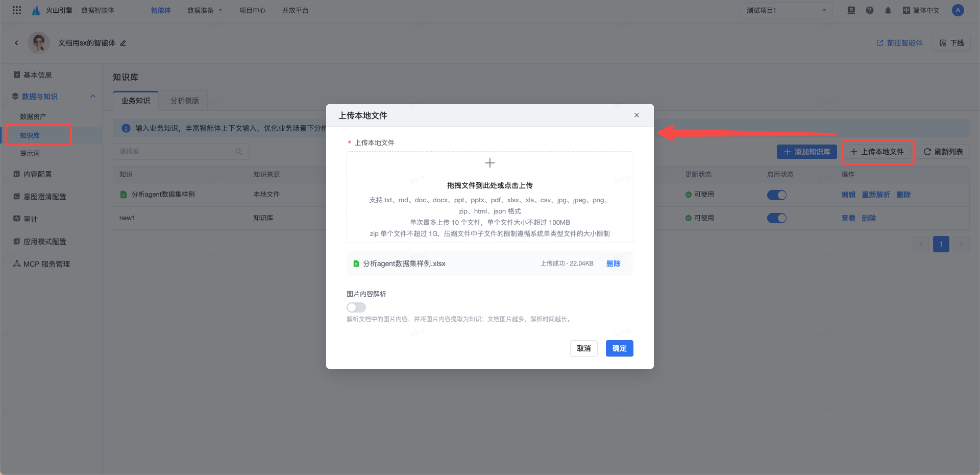This screenshot has height=475, width=980.
Task: Select the 智能体 top menu item
Action: (x=161, y=10)
